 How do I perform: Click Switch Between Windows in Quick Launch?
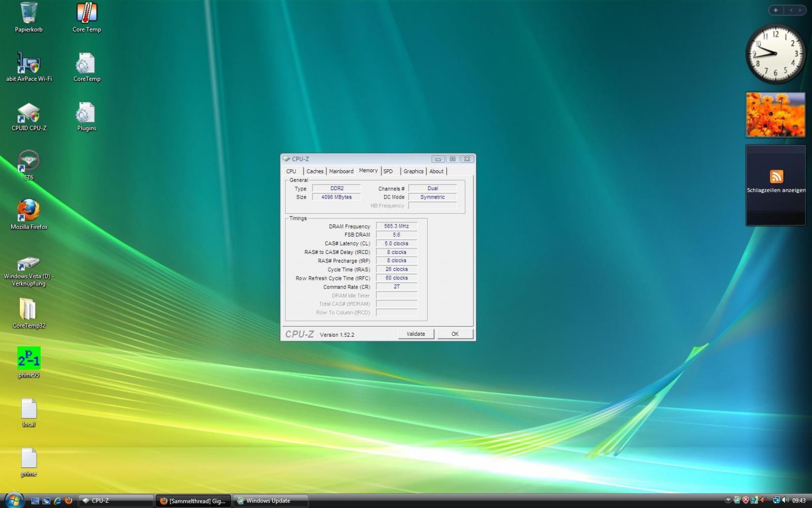(46, 500)
